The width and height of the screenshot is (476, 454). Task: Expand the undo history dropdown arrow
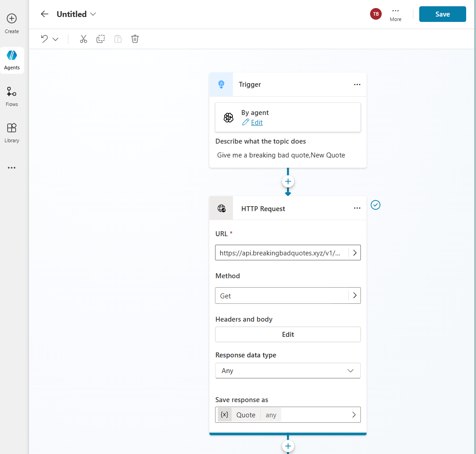point(55,39)
